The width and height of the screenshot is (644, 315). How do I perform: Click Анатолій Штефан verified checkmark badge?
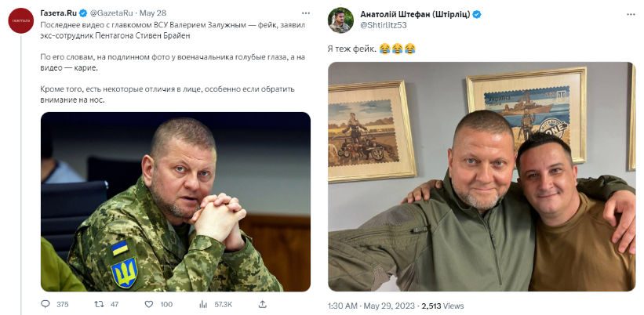point(477,14)
